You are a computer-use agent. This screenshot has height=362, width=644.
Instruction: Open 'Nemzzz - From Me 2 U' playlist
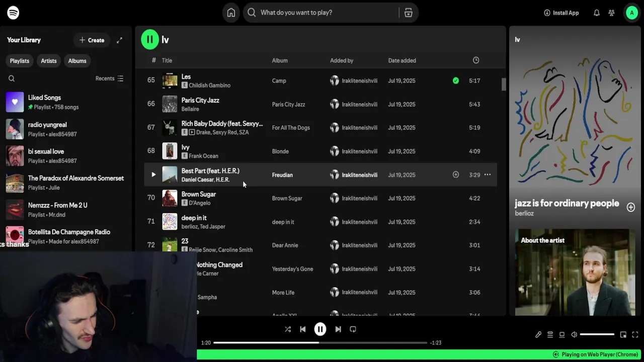tap(65, 210)
